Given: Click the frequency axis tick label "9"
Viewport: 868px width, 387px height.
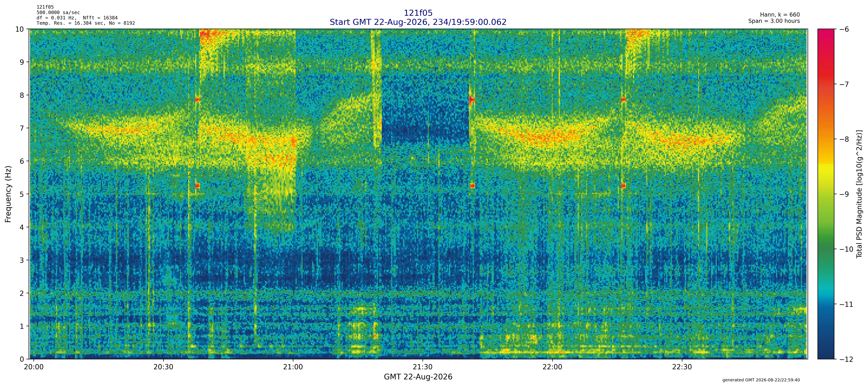Looking at the screenshot, I should 22,62.
